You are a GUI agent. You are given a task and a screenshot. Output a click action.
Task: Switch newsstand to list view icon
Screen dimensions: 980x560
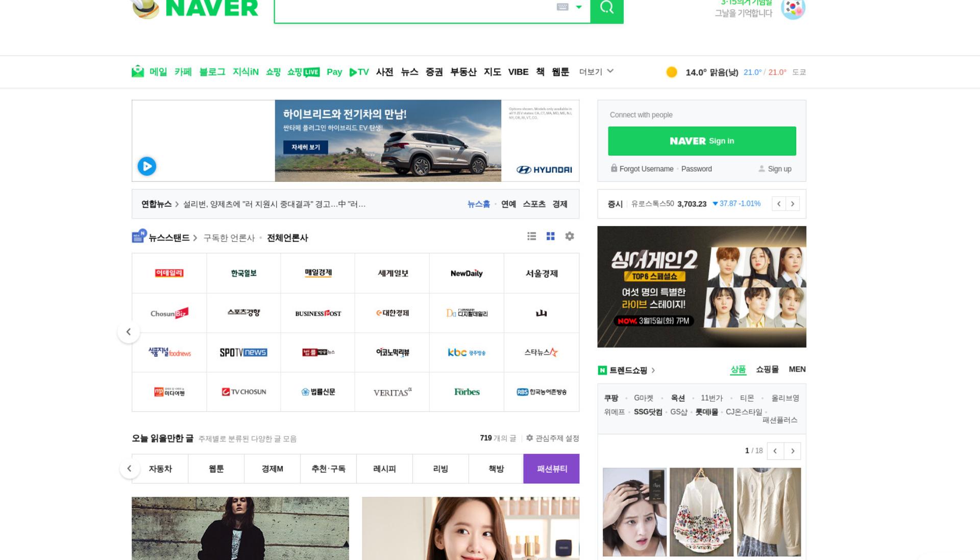tap(532, 236)
